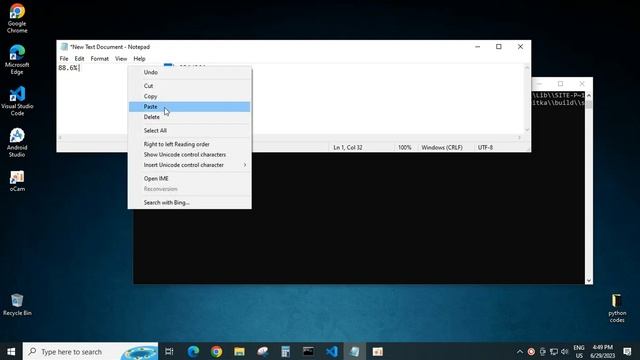
Task: Close the console window behind Notepad
Action: (582, 84)
